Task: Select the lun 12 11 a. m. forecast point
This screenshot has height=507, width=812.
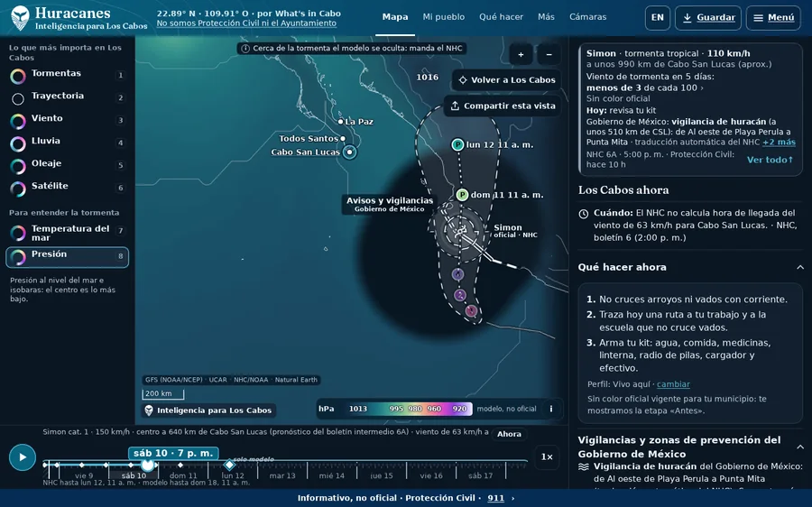Action: pyautogui.click(x=457, y=144)
